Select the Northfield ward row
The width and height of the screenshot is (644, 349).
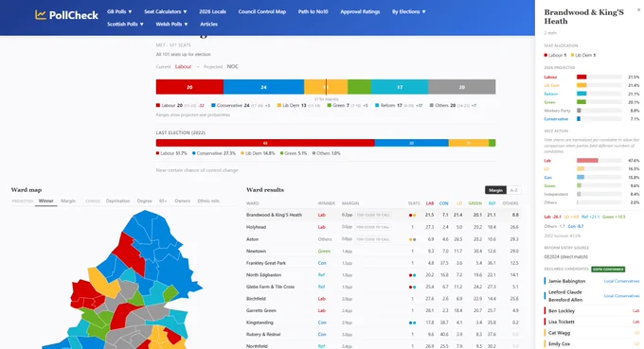pyautogui.click(x=384, y=346)
